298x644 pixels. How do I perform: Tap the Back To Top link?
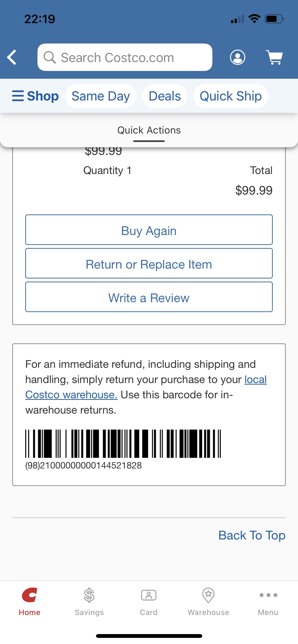pyautogui.click(x=252, y=535)
